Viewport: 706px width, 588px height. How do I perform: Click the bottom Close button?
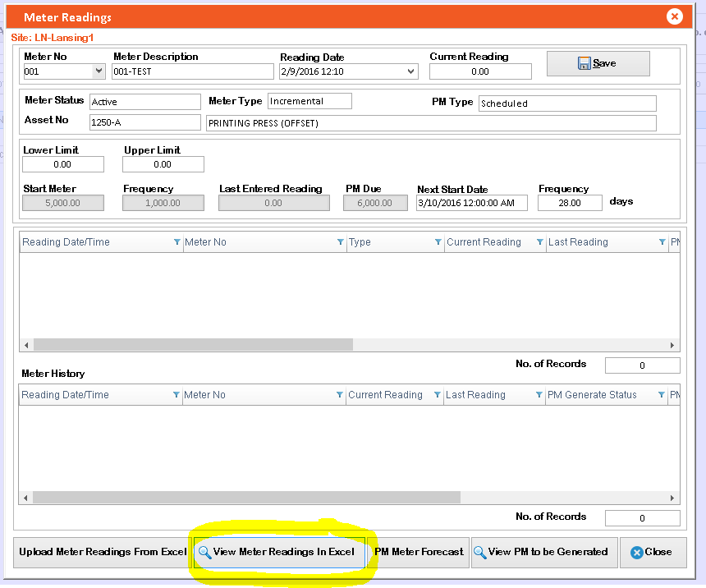click(x=653, y=552)
